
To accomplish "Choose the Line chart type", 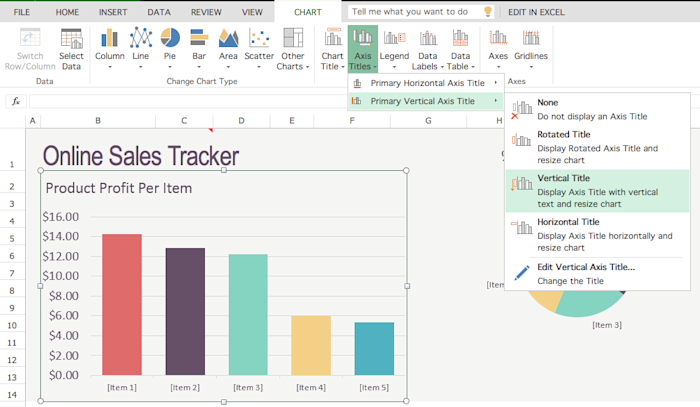I will point(141,49).
